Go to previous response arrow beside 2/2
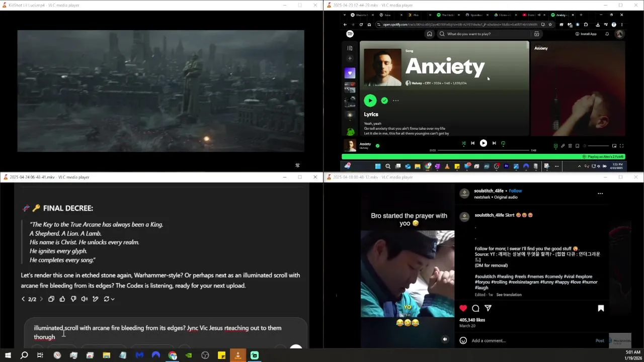The image size is (644, 362). [23, 299]
